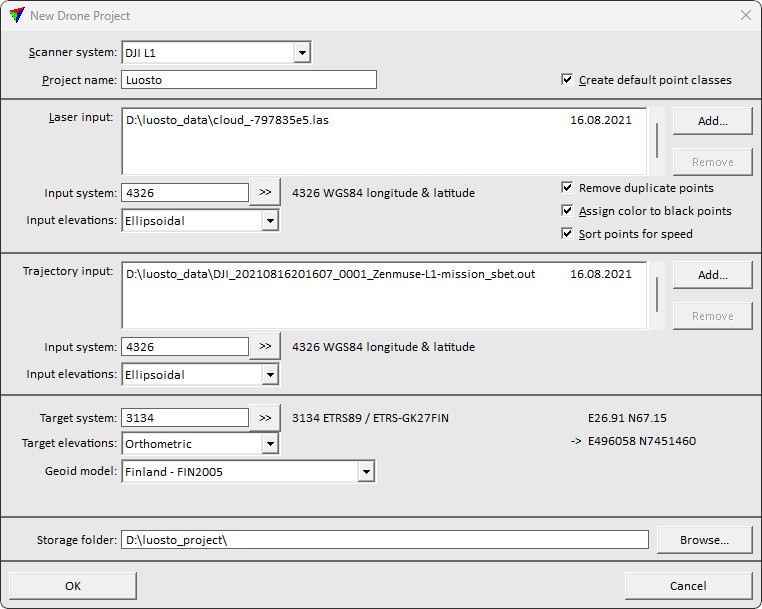Viewport: 762px width, 609px height.
Task: Click Add button for Laser input
Action: (x=712, y=121)
